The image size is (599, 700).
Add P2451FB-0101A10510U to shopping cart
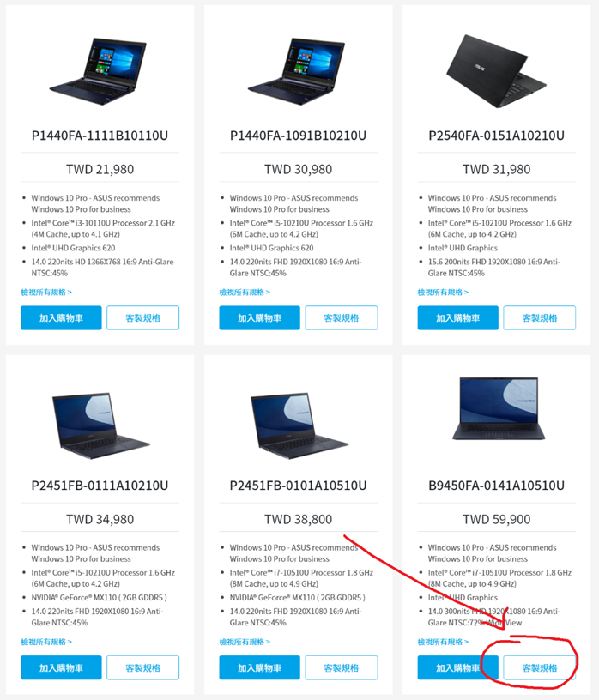259,667
